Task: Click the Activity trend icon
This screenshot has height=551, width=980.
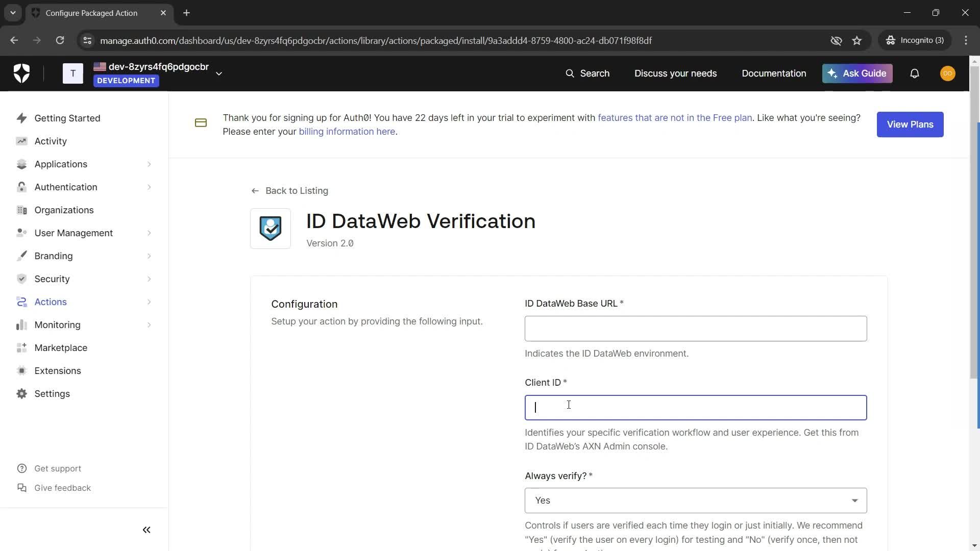Action: tap(21, 141)
